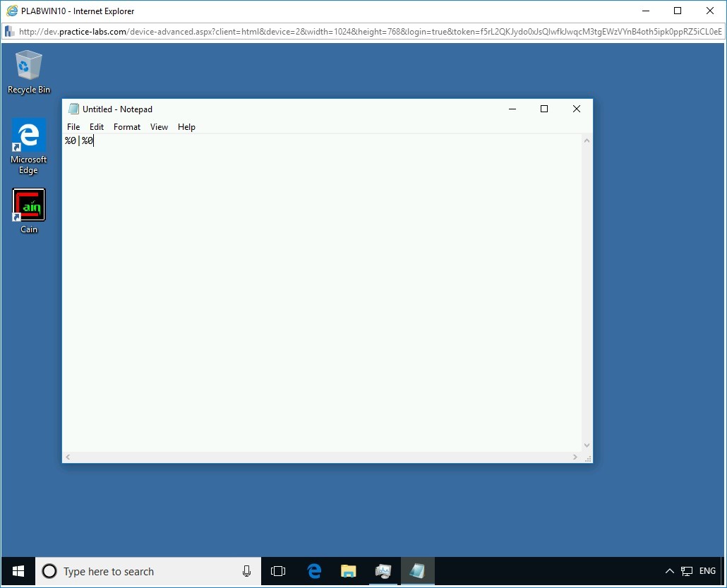Open Notepad's Help menu
Image resolution: width=727 pixels, height=588 pixels.
[186, 127]
